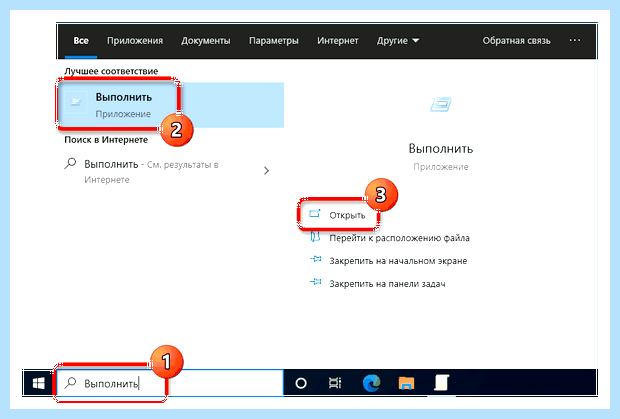Click the Лучшее соответствие heading
This screenshot has width=620, height=419.
111,71
